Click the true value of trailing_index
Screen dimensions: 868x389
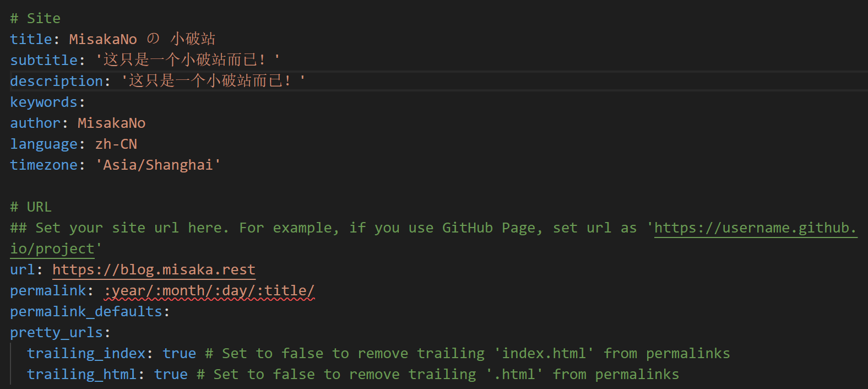[x=180, y=353]
